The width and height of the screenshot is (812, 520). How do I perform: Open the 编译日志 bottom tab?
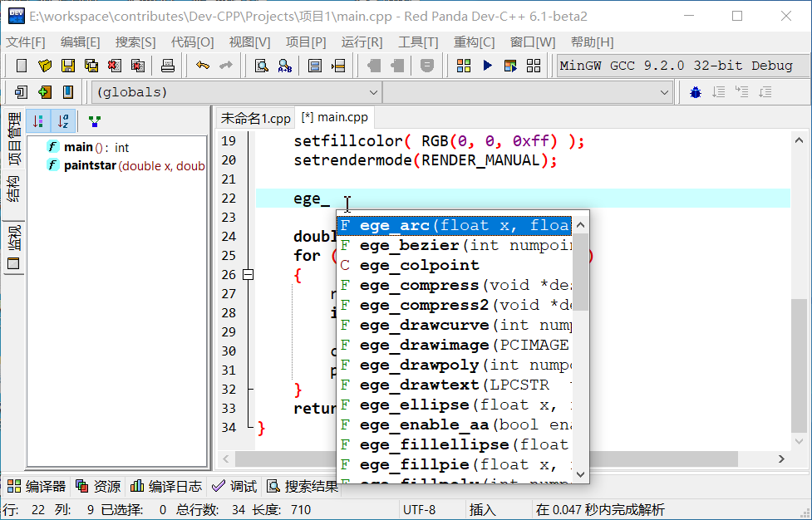tap(165, 487)
